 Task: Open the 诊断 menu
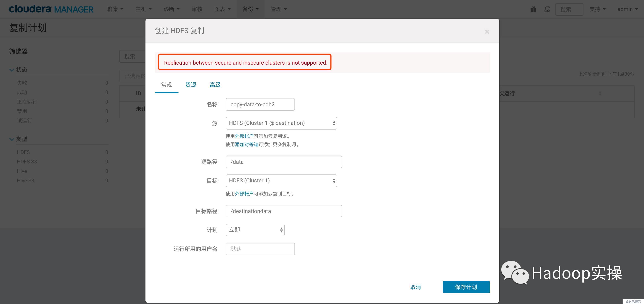171,9
